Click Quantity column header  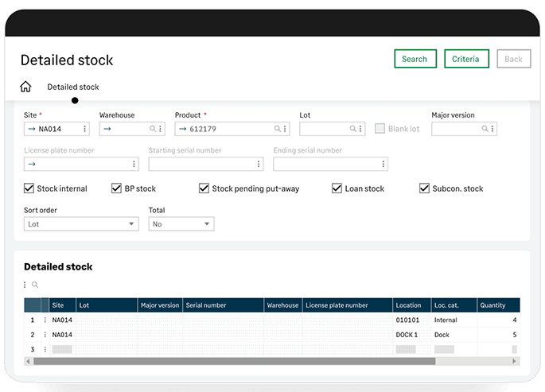tap(498, 305)
